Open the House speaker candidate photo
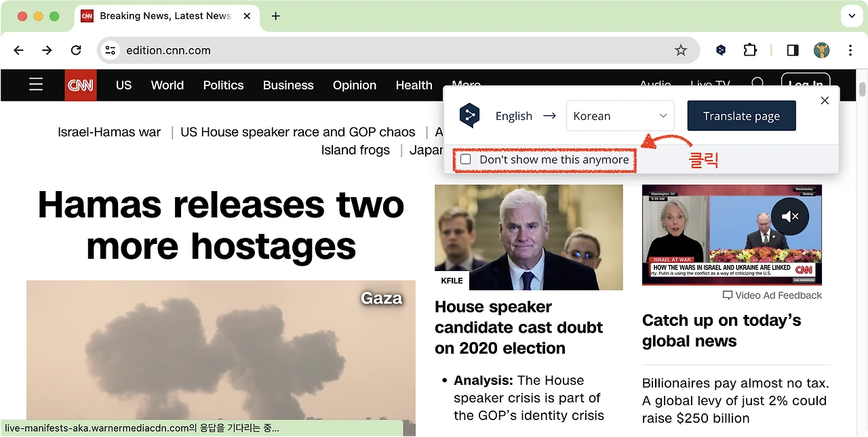The image size is (868, 437). pos(529,237)
